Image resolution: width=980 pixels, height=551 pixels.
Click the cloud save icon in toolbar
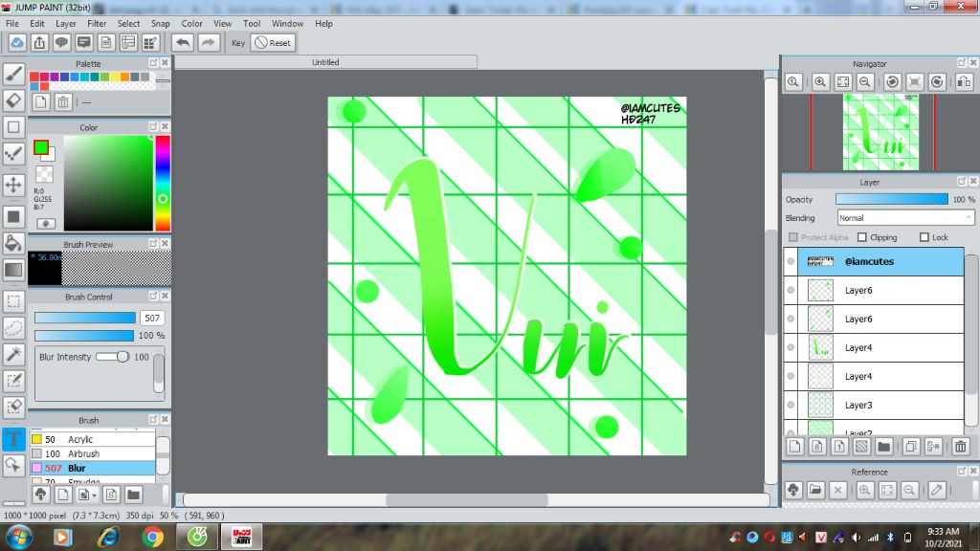(17, 43)
